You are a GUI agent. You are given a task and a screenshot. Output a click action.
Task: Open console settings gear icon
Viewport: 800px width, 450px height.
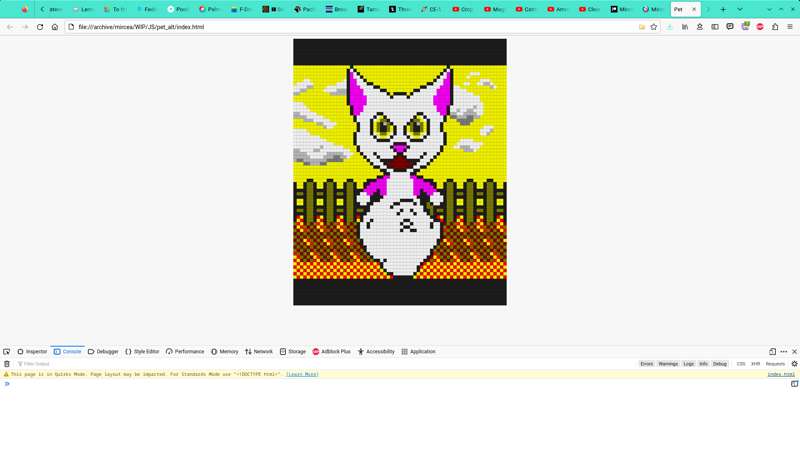(794, 364)
